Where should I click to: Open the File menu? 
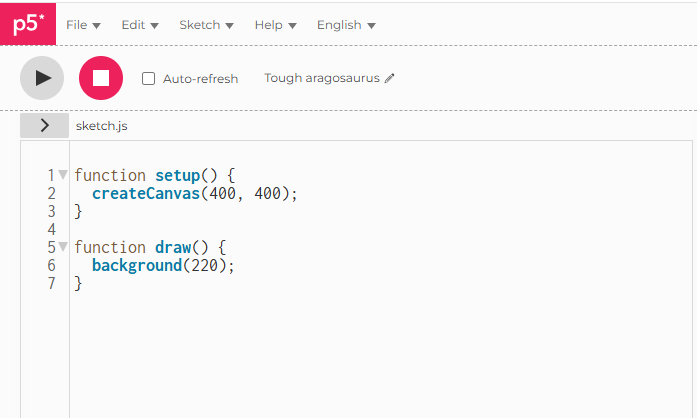83,25
